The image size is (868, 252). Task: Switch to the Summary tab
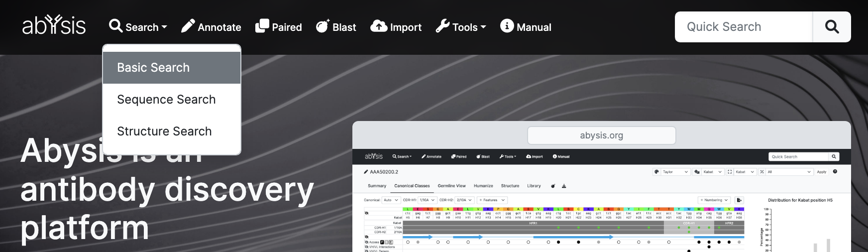point(377,186)
